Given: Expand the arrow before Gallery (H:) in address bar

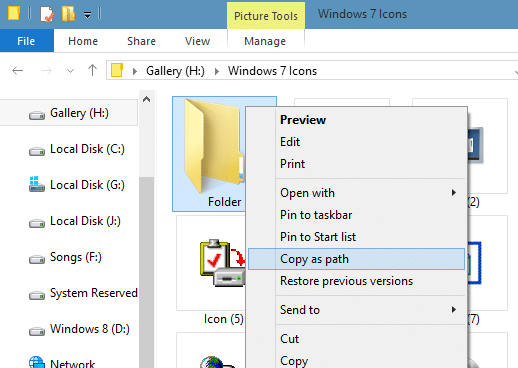Looking at the screenshot, I should [135, 71].
